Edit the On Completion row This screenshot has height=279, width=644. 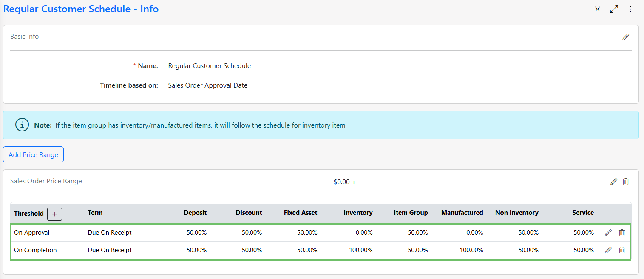608,250
